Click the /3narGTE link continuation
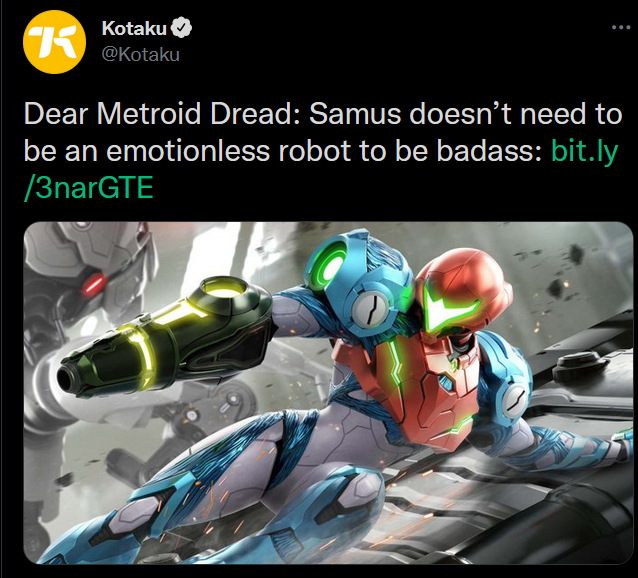Image resolution: width=638 pixels, height=578 pixels. (89, 187)
